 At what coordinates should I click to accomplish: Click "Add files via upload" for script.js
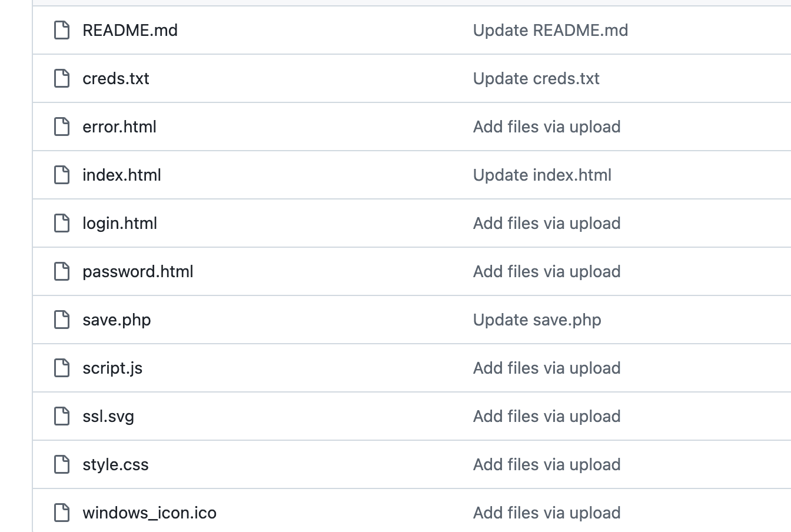547,368
